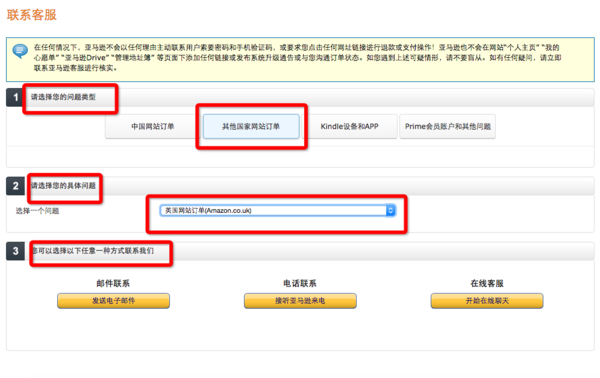The height and width of the screenshot is (378, 600).
Task: Click 发送电子邮件 button
Action: tap(114, 301)
